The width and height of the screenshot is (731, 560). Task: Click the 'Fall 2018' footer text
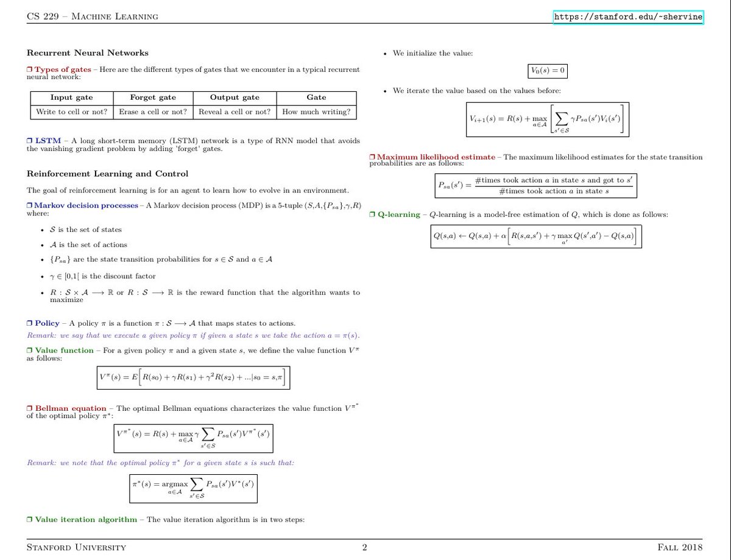[680, 548]
